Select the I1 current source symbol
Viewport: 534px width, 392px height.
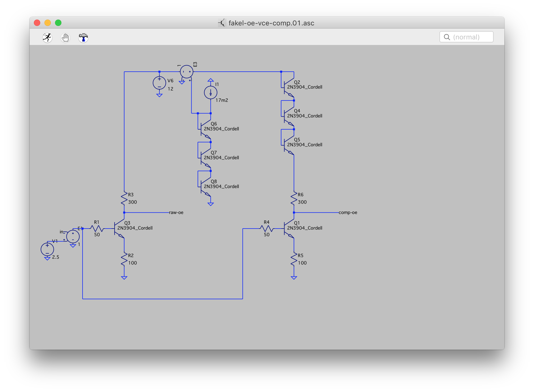211,93
